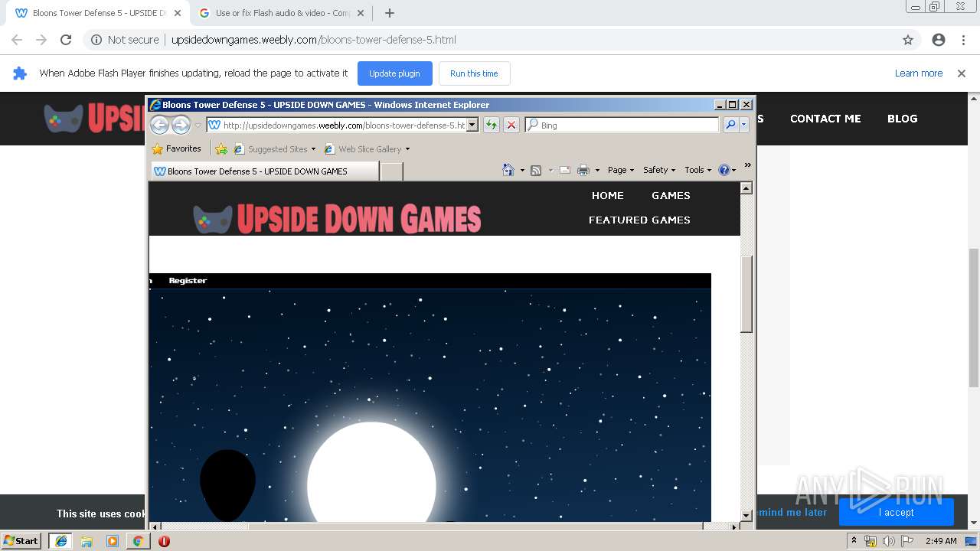Open Chrome three-dot menu
Screen dimensions: 980x551
963,40
